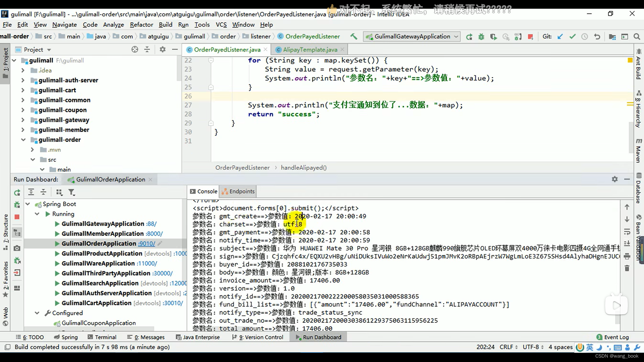This screenshot has height=362, width=644.
Task: Select the Console tab
Action: (203, 191)
